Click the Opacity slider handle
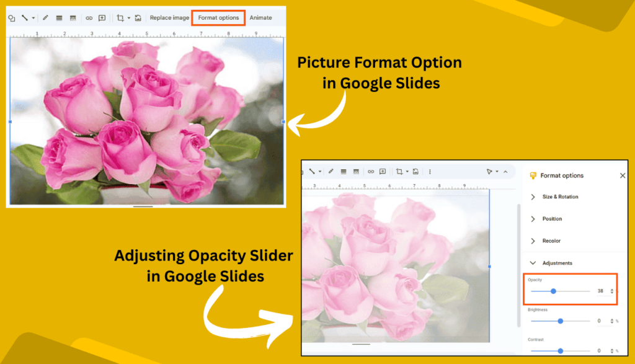This screenshot has height=364, width=635. [553, 291]
